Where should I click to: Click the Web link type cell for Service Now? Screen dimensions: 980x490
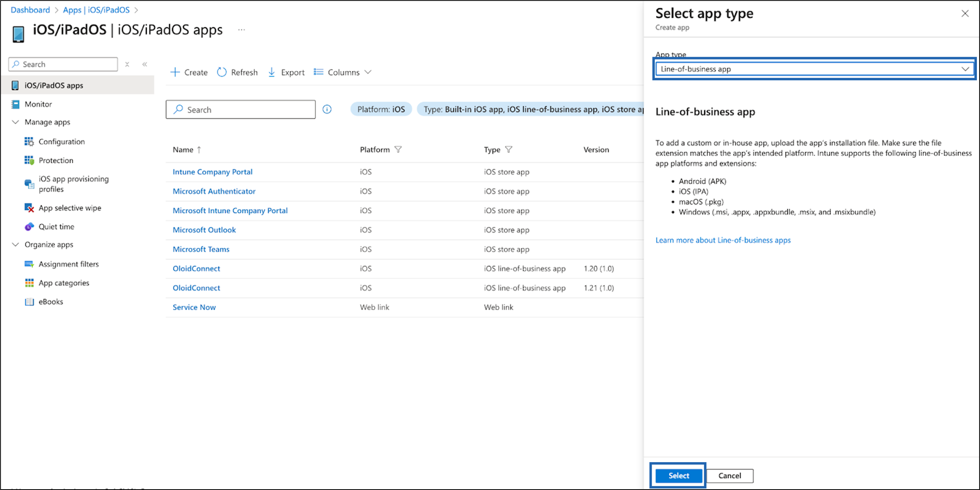pos(499,307)
